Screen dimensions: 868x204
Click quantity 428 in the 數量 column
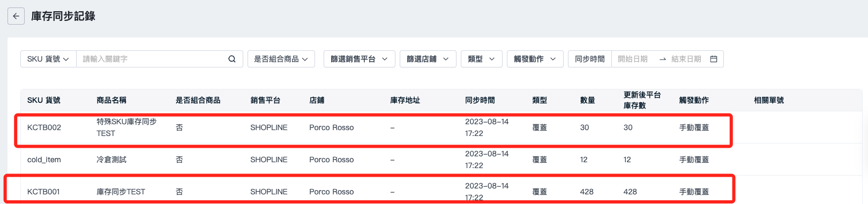587,192
